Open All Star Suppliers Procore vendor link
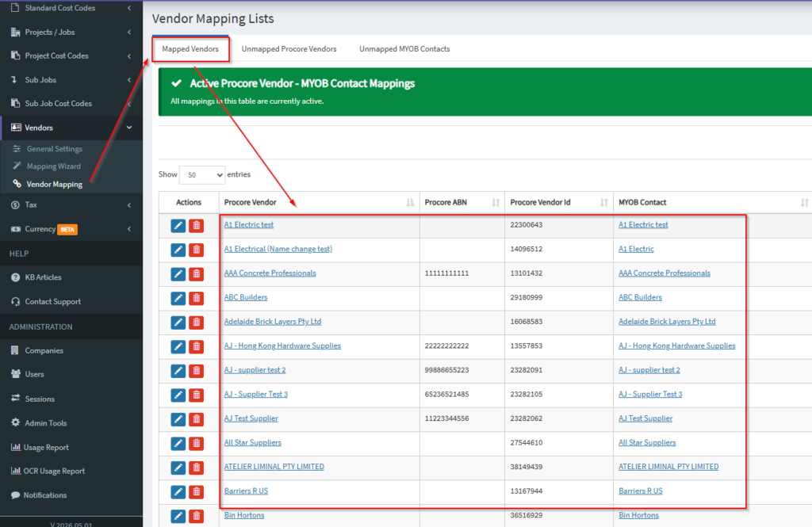 253,443
